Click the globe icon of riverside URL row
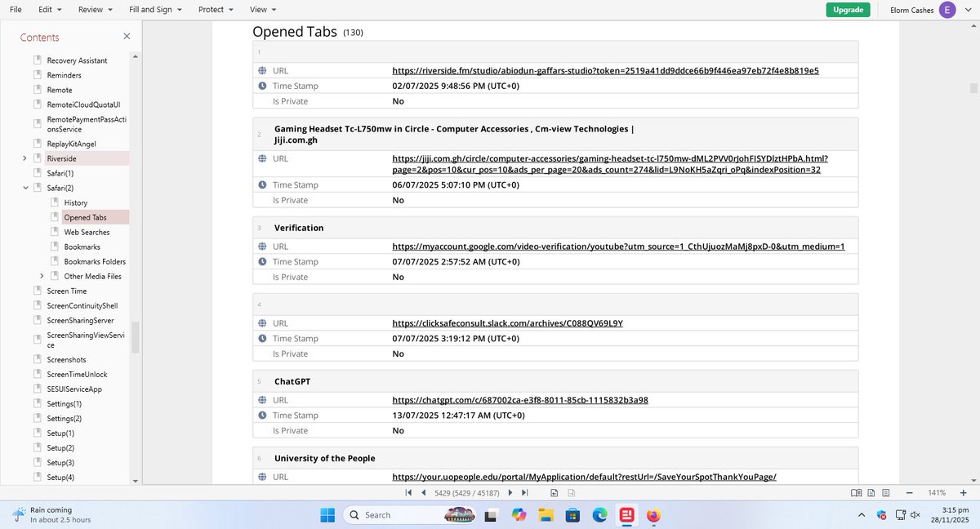This screenshot has width=980, height=529. click(262, 70)
